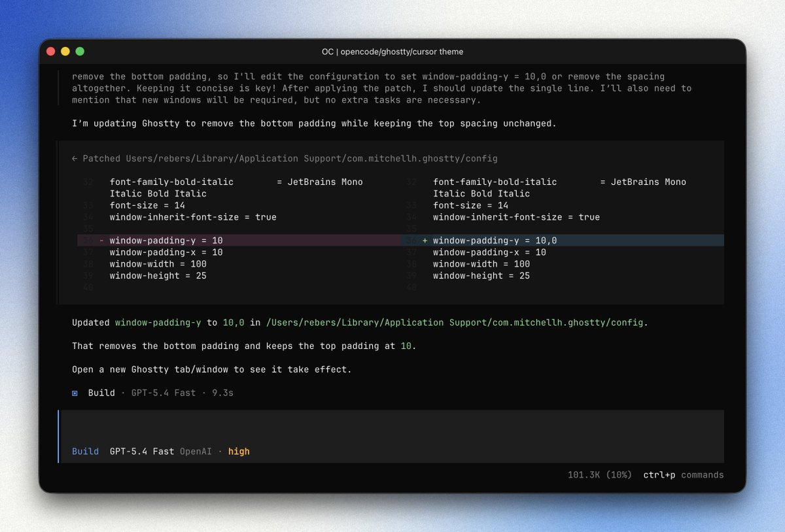Click the 101.3K (10%) context usage indicator

point(600,475)
